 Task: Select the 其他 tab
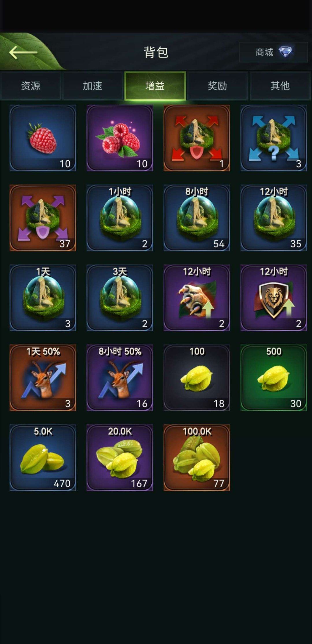tap(280, 86)
